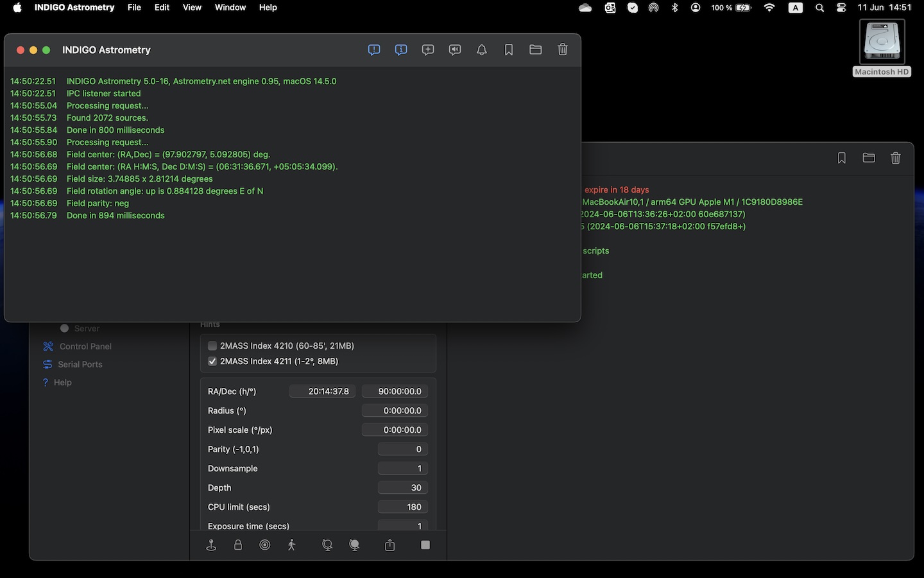Screen dimensions: 924x578
Task: Click the Dec hint field showing 90:00:00.0
Action: pyautogui.click(x=395, y=391)
